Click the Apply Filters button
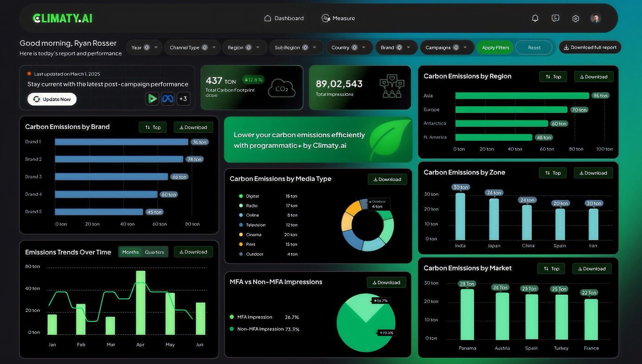642x364 pixels. (x=495, y=47)
